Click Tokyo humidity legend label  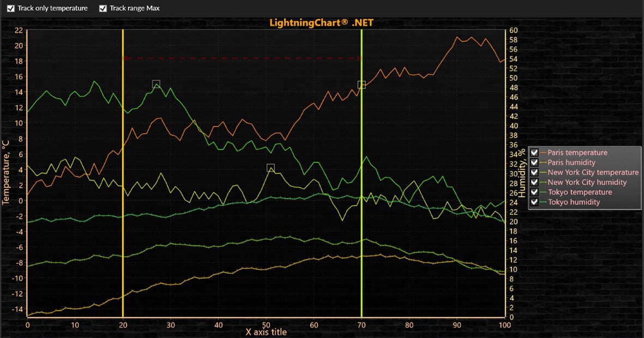click(x=574, y=202)
